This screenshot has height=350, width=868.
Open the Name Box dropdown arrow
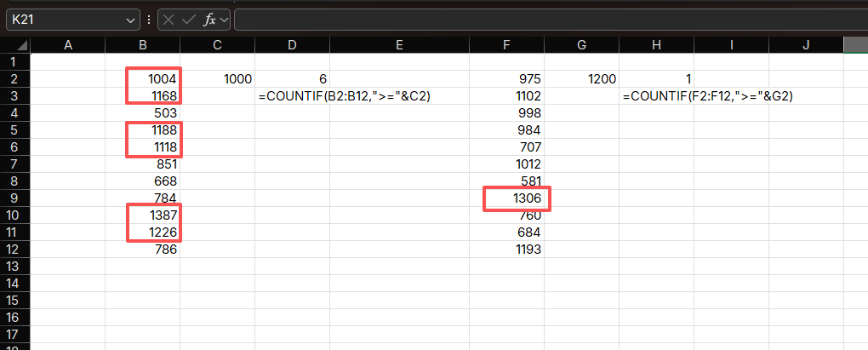click(131, 20)
